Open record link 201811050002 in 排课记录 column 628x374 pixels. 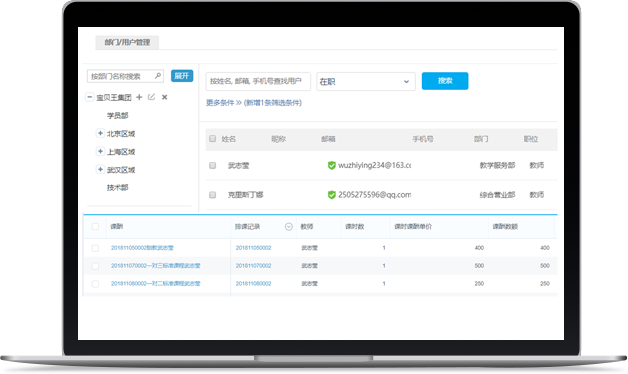(x=254, y=248)
